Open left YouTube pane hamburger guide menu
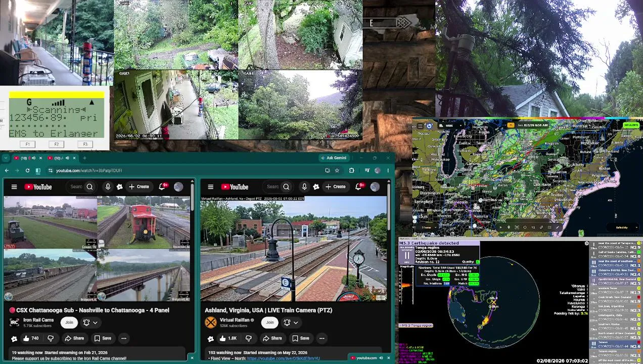The image size is (643, 364). click(14, 187)
